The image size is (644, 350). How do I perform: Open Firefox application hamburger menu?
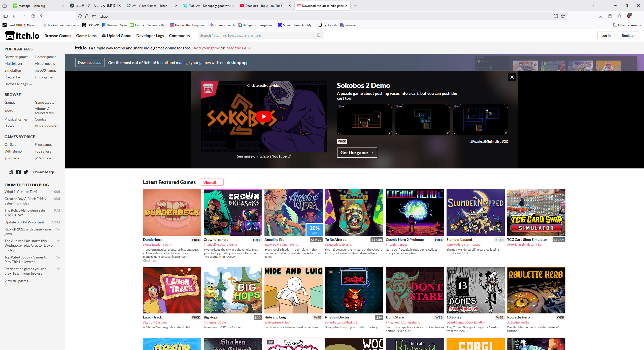click(x=638, y=16)
